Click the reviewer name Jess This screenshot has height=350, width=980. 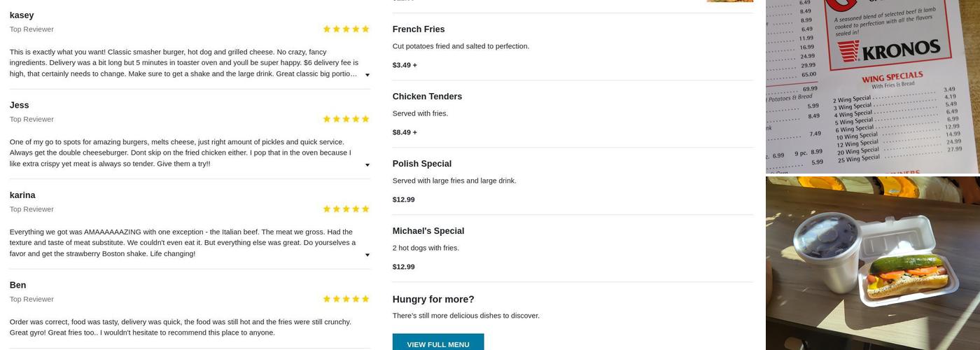click(19, 105)
